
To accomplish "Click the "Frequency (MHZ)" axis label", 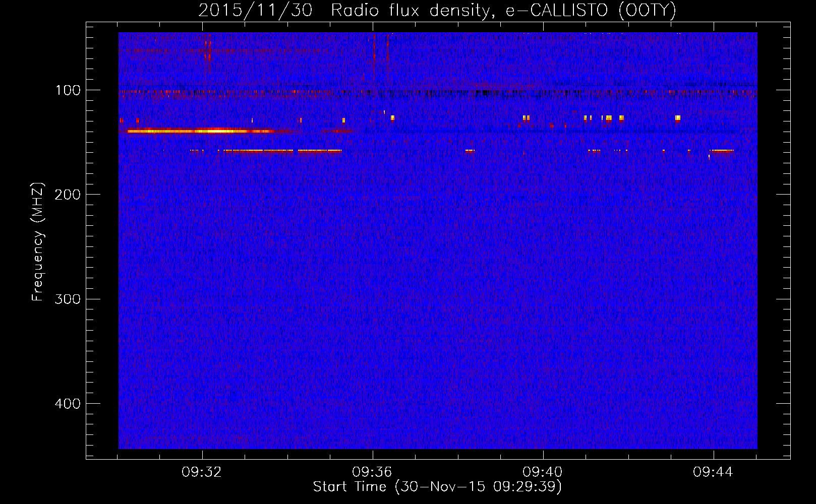I will tap(38, 242).
